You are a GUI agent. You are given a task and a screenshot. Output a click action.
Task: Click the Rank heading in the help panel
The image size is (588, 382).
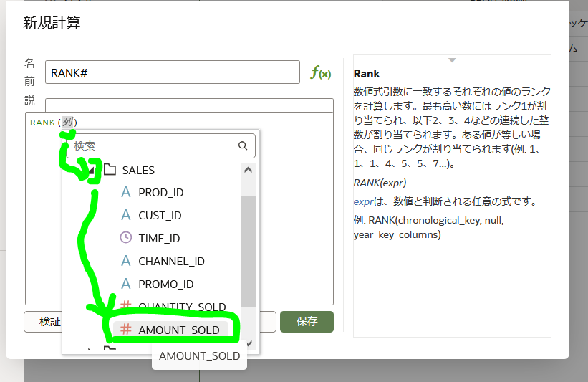coord(367,74)
